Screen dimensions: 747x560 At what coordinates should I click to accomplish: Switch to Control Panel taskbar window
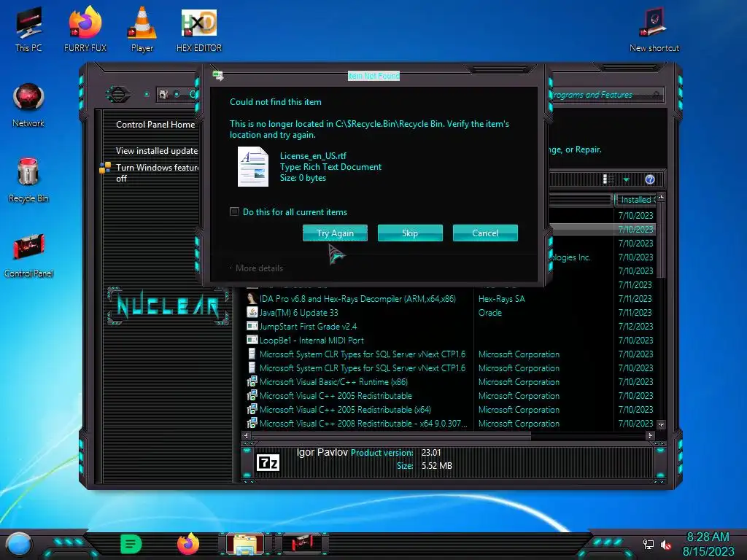pos(301,544)
